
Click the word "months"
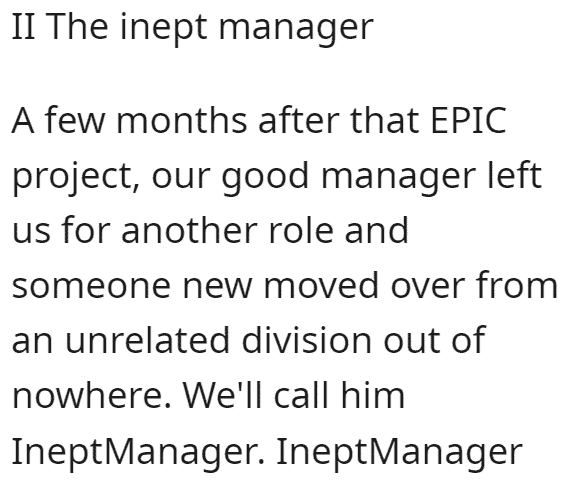point(182,120)
